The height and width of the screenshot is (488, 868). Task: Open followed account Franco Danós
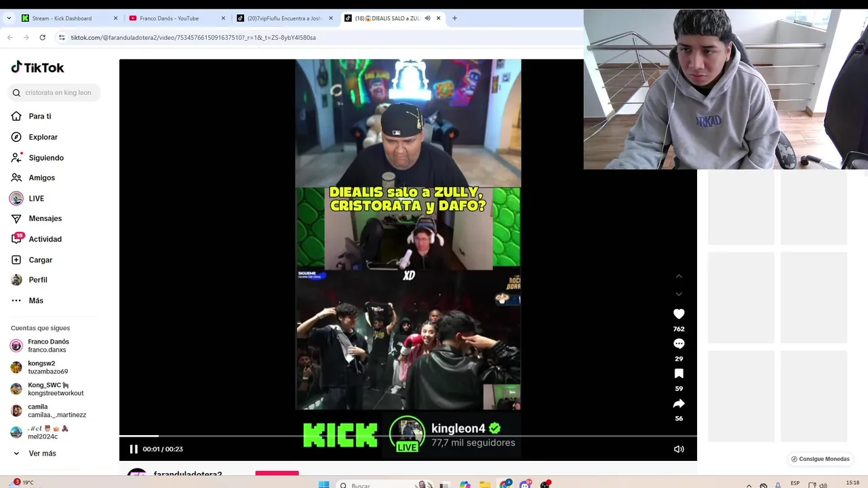tap(49, 346)
